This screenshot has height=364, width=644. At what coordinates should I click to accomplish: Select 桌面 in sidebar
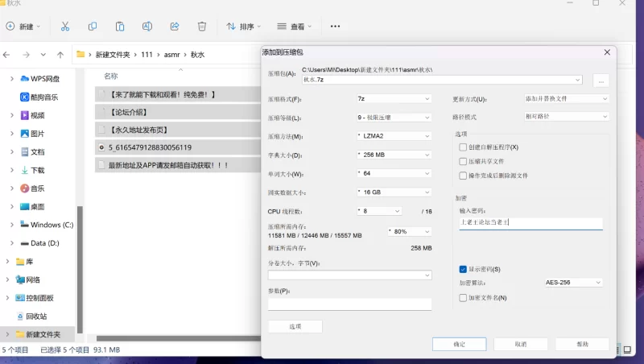tap(32, 207)
